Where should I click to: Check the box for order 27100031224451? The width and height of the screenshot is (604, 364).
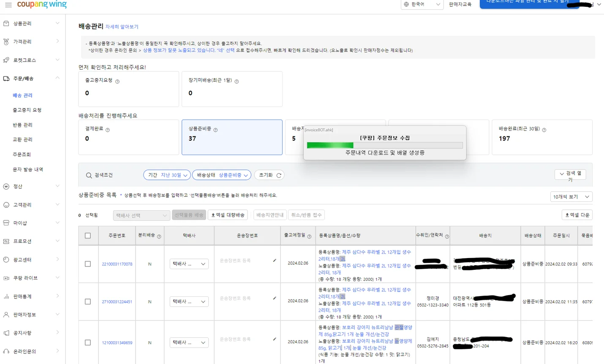[88, 302]
